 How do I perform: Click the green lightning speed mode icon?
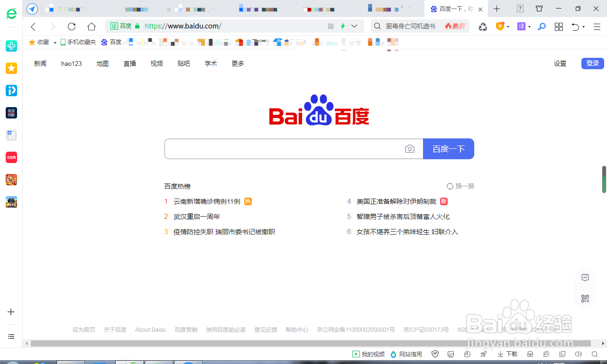click(x=342, y=27)
